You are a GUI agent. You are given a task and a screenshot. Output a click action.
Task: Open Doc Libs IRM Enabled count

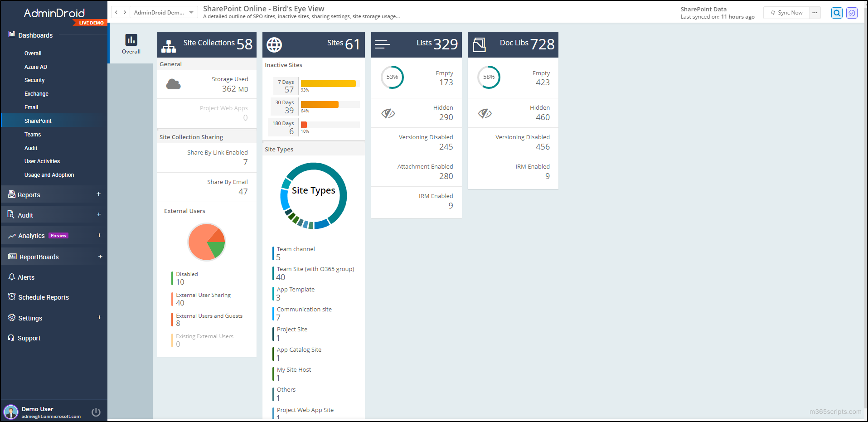[548, 176]
